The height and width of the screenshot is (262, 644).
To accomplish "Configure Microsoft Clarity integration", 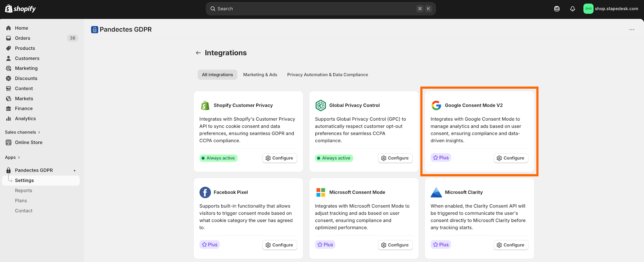I will (511, 245).
